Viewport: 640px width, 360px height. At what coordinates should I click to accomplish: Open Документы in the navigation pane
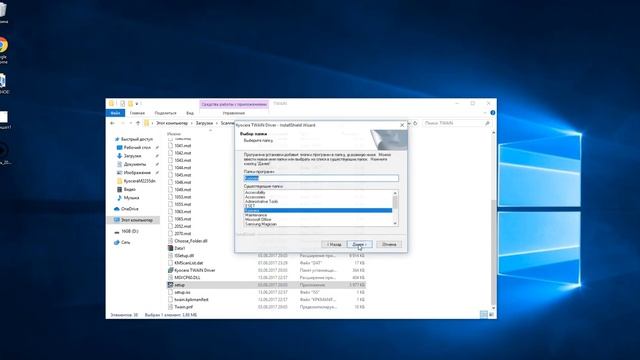pyautogui.click(x=135, y=164)
